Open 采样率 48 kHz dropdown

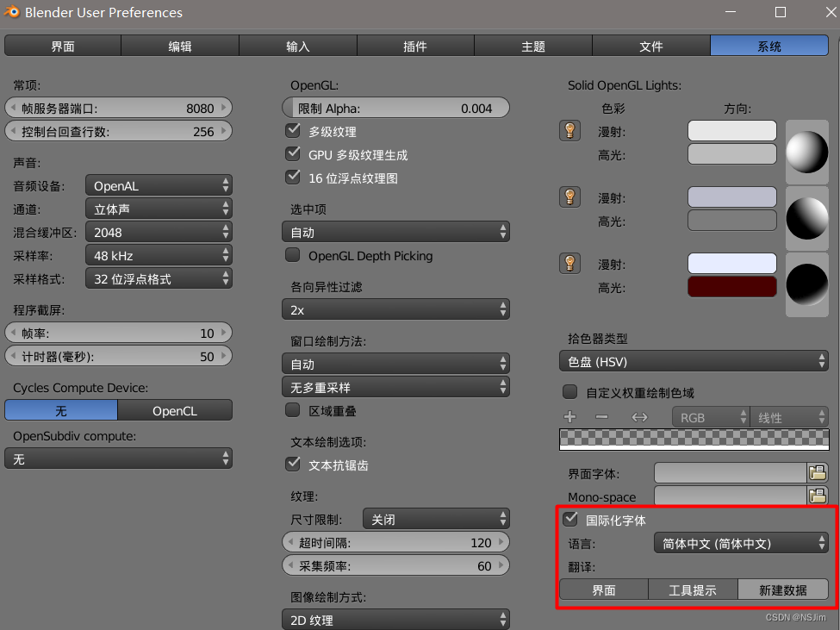point(159,255)
